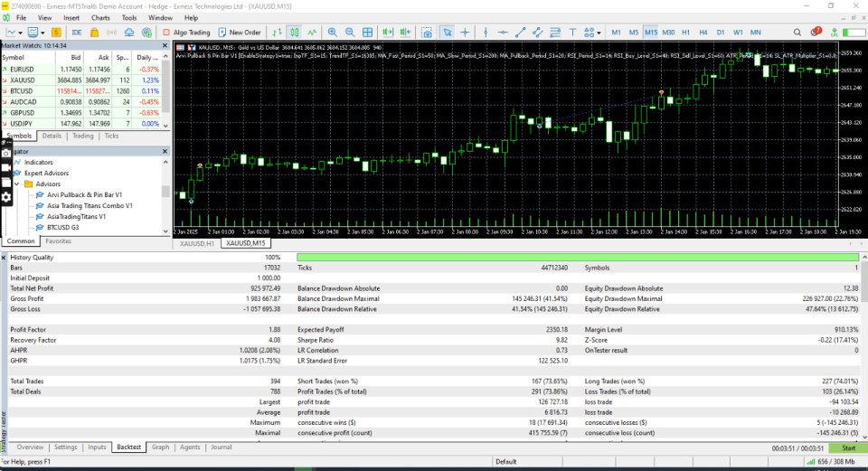Viewport: 868px width, 471px height.
Task: Open the IDE MetaEditor icon
Action: (x=77, y=33)
